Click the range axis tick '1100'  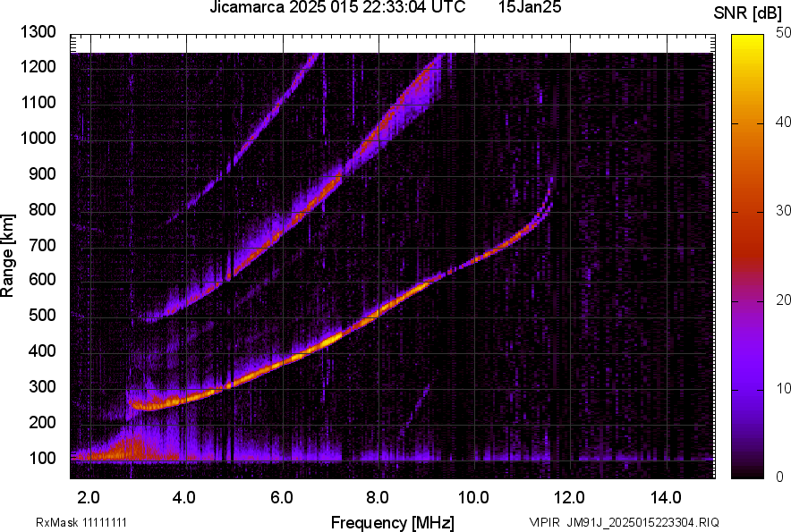coord(38,102)
